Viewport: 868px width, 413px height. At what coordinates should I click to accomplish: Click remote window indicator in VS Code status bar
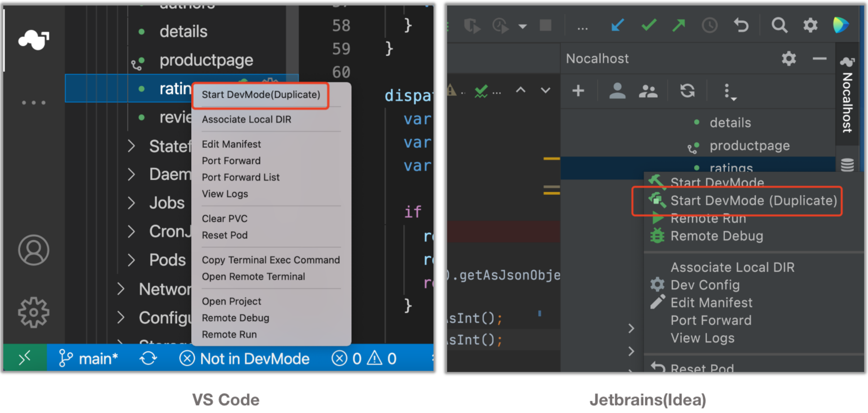(25, 358)
